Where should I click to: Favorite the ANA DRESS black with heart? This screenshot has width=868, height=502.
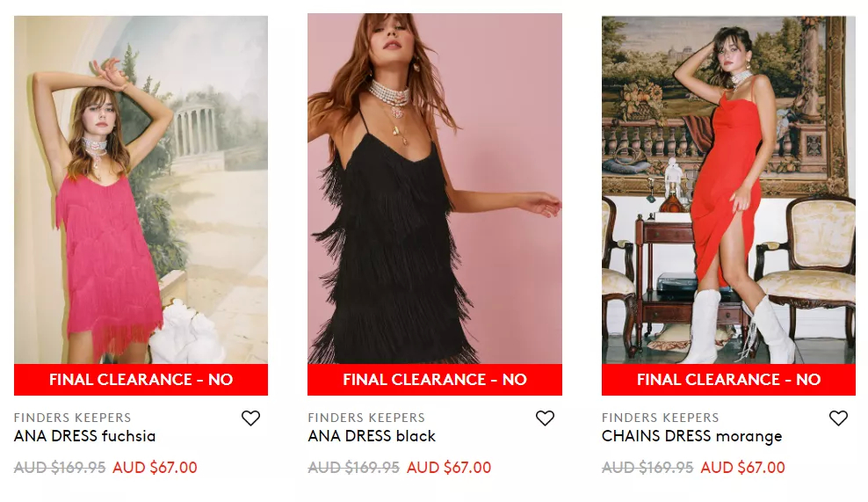coord(545,418)
